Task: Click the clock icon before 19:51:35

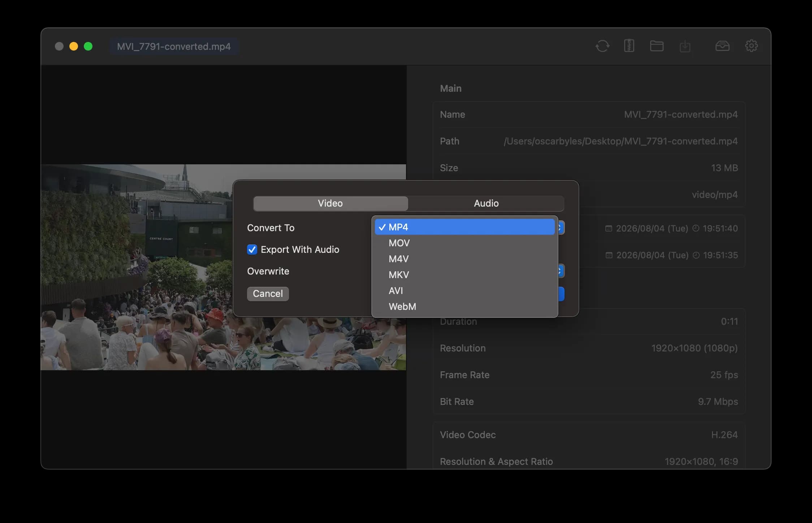Action: click(696, 255)
